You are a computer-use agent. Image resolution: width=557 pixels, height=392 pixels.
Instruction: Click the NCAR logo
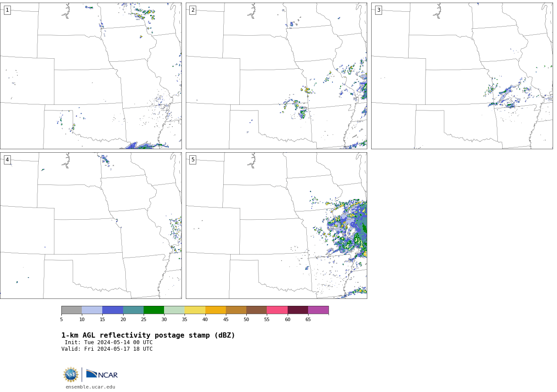(102, 375)
